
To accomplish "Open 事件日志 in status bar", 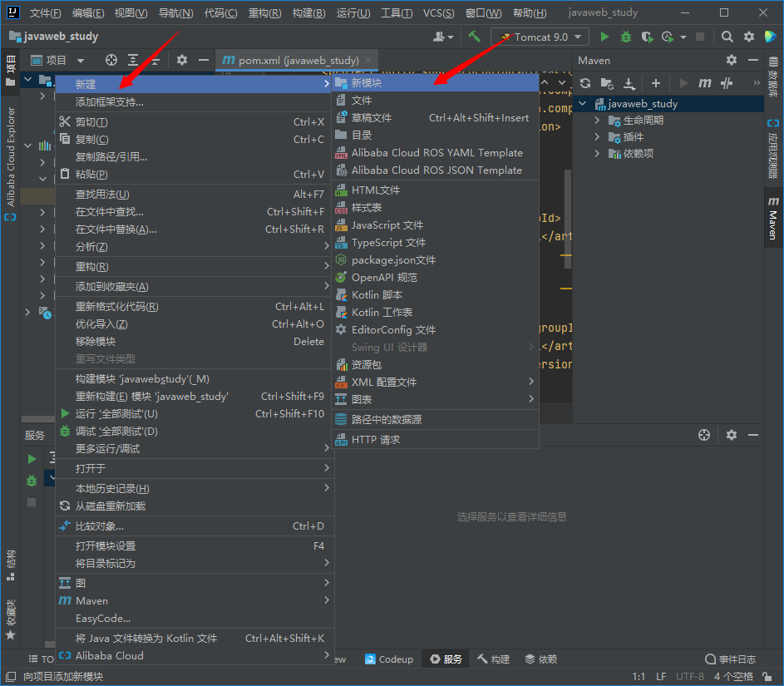I will click(730, 659).
